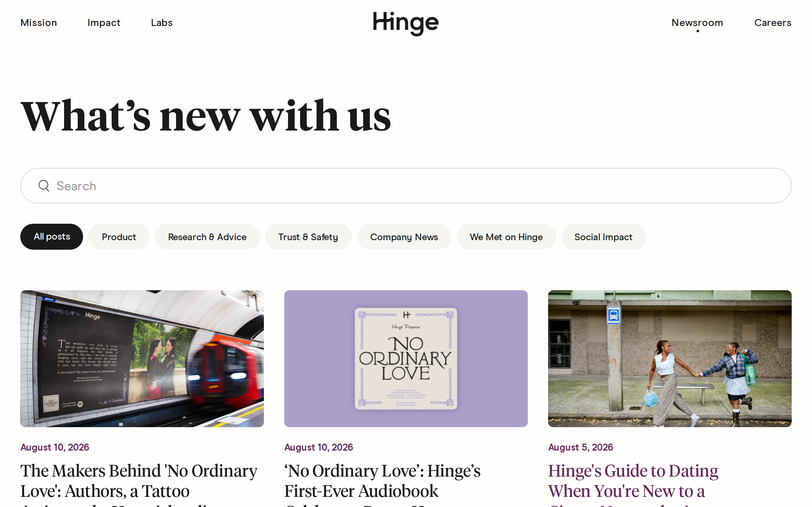Open the subway billboard article thumbnail
The height and width of the screenshot is (507, 812).
point(142,358)
